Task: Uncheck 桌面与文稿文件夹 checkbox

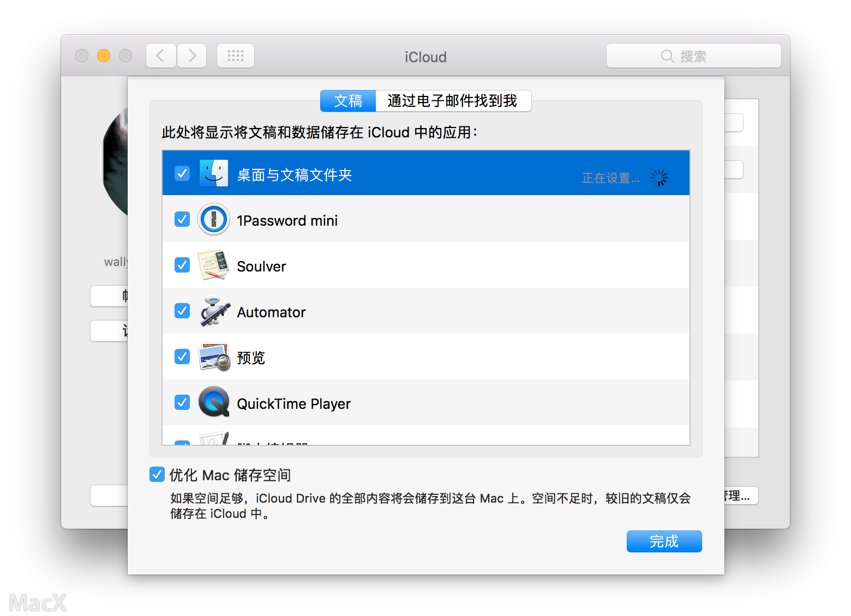Action: tap(182, 173)
